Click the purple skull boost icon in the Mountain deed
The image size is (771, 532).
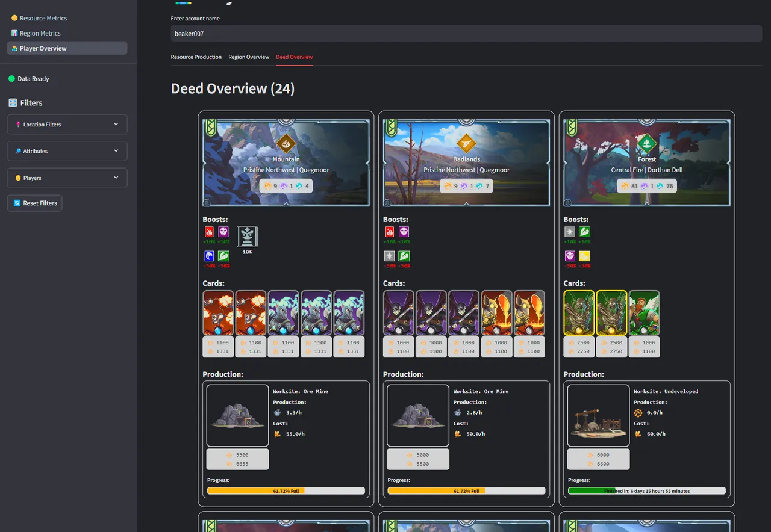coord(223,232)
